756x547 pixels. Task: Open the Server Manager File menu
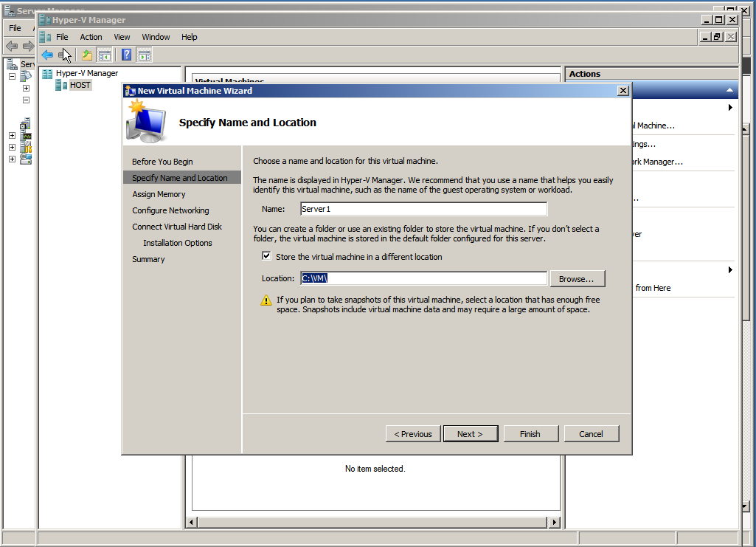[15, 28]
